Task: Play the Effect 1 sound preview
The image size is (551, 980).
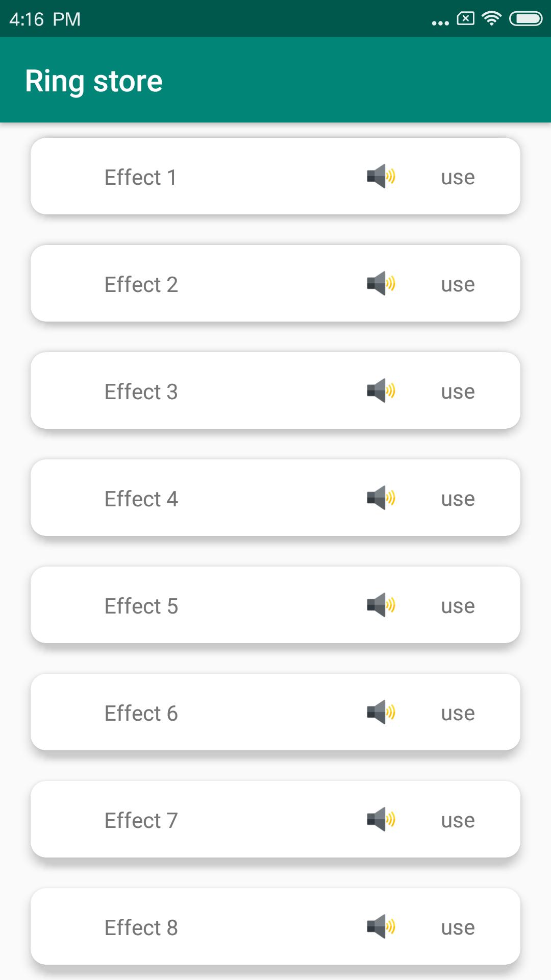Action: [381, 177]
